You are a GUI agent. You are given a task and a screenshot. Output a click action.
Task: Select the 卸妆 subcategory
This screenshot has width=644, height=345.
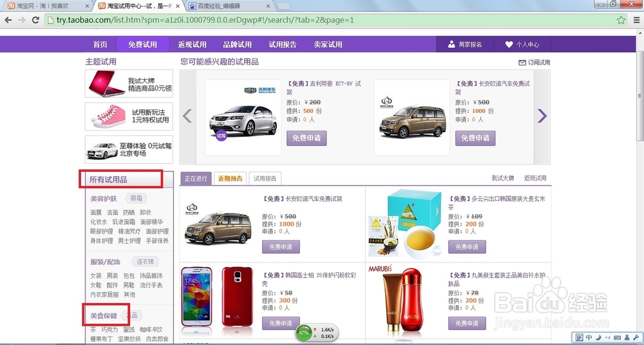(146, 213)
